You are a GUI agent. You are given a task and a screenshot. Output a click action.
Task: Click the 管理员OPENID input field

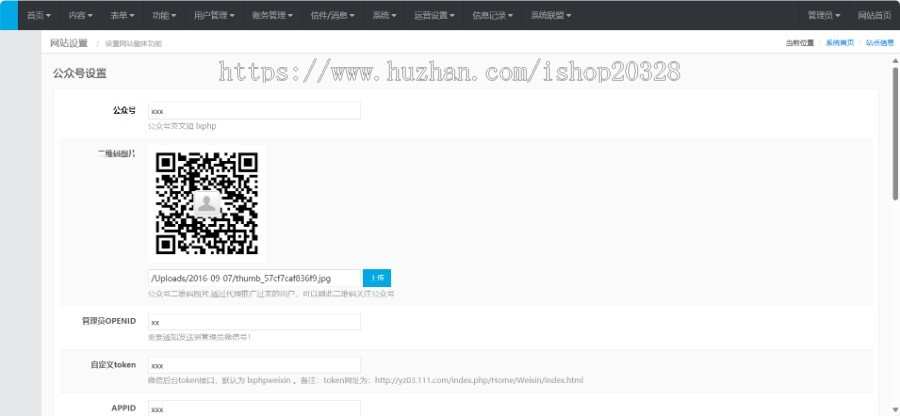pyautogui.click(x=254, y=322)
